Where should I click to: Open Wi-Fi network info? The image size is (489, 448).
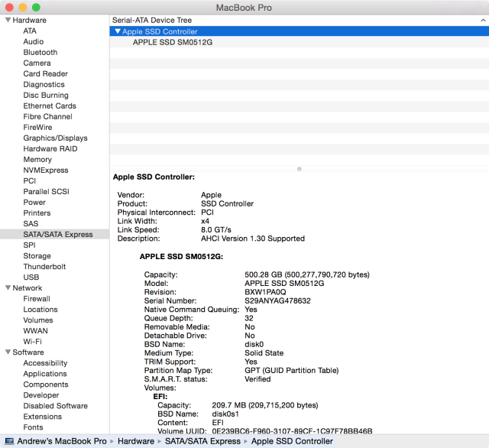click(32, 341)
